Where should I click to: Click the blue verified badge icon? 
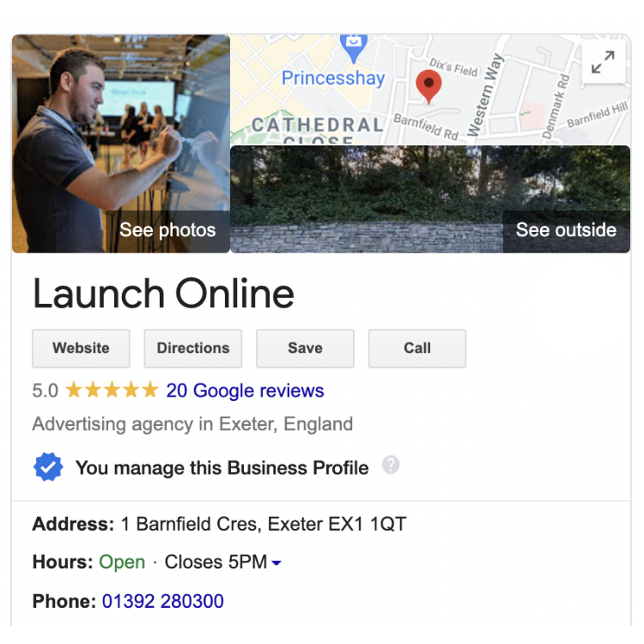pyautogui.click(x=48, y=467)
